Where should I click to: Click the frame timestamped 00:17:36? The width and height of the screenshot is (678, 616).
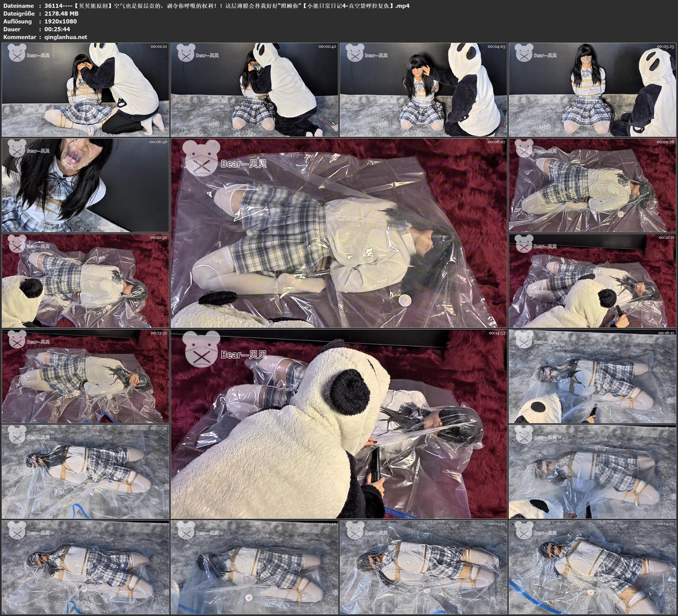tap(85, 472)
